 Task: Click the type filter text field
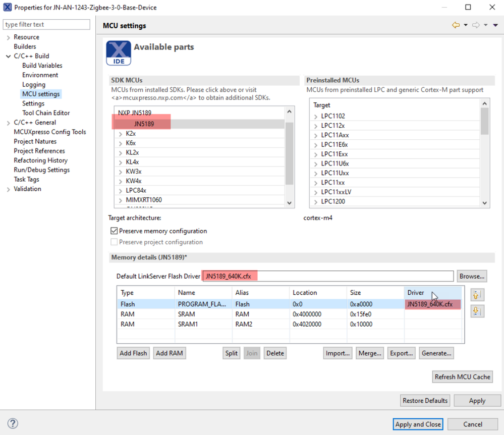click(x=46, y=24)
